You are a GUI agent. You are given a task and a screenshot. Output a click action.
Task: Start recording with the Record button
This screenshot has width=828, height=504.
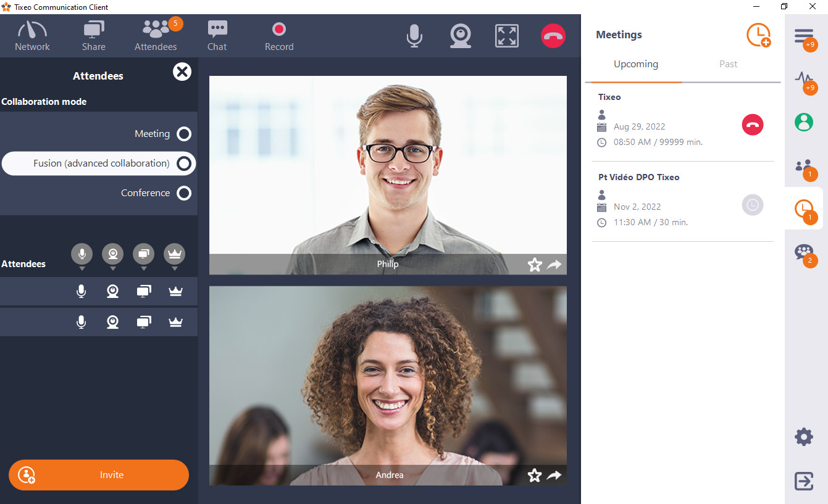pos(279,36)
